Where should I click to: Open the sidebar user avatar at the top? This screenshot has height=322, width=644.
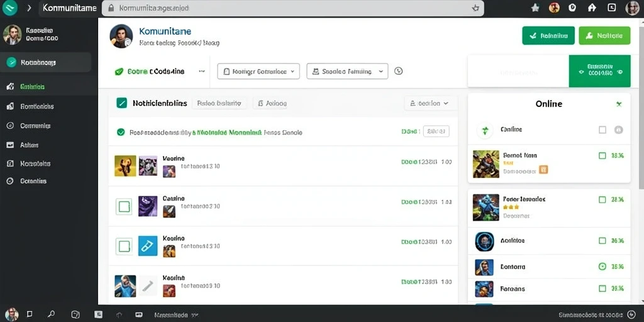(13, 35)
